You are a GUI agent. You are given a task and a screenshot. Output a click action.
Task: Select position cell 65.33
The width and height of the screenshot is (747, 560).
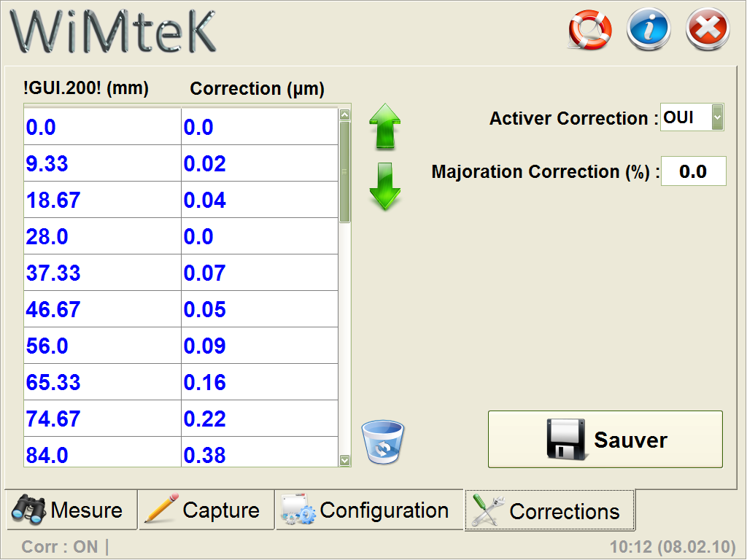(x=102, y=382)
